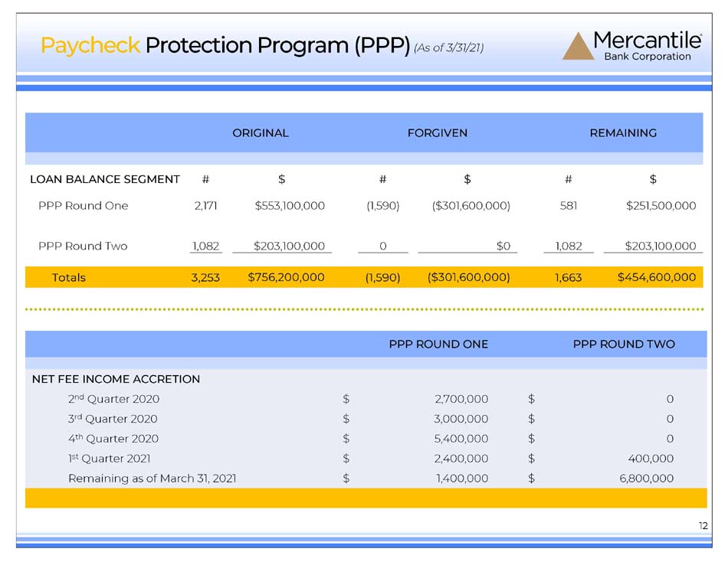
Task: Select the 'LOAN BALANCE SEGMENT' label
Action: click(x=105, y=180)
